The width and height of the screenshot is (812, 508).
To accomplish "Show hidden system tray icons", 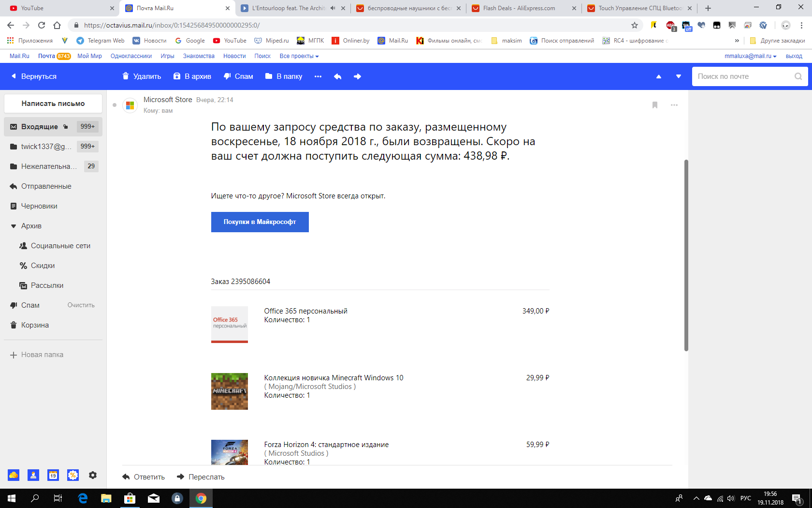I will pyautogui.click(x=696, y=498).
